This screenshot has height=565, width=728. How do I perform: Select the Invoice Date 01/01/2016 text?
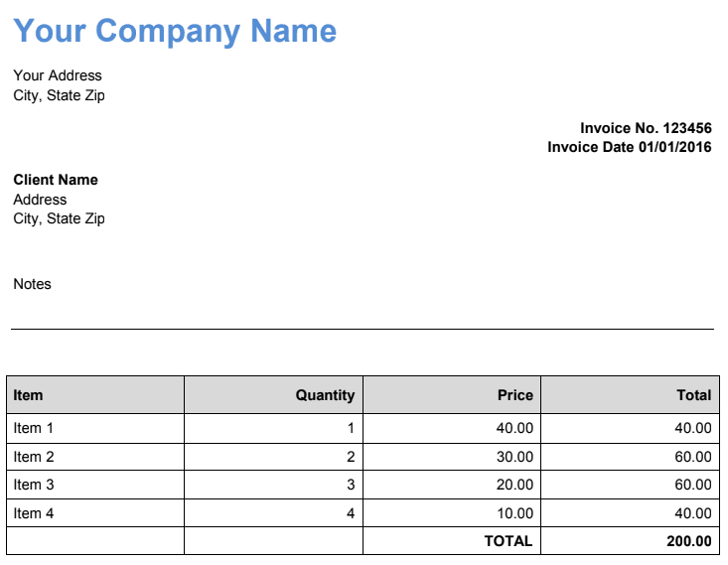(630, 147)
